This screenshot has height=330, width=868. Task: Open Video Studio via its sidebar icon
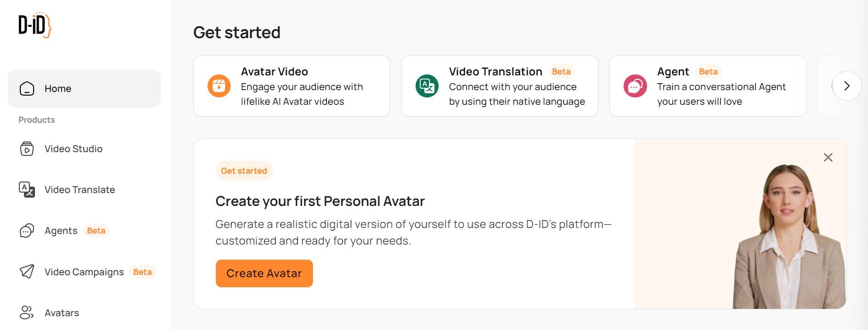click(27, 149)
